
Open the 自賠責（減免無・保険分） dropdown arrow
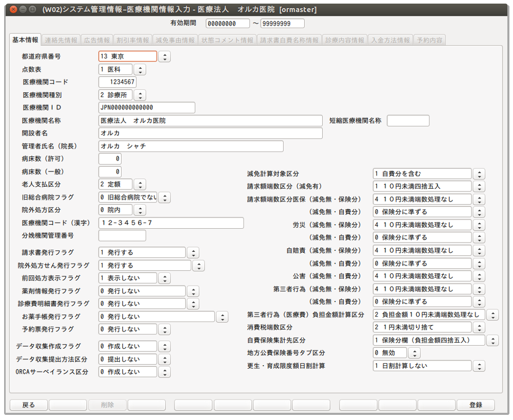pyautogui.click(x=479, y=251)
